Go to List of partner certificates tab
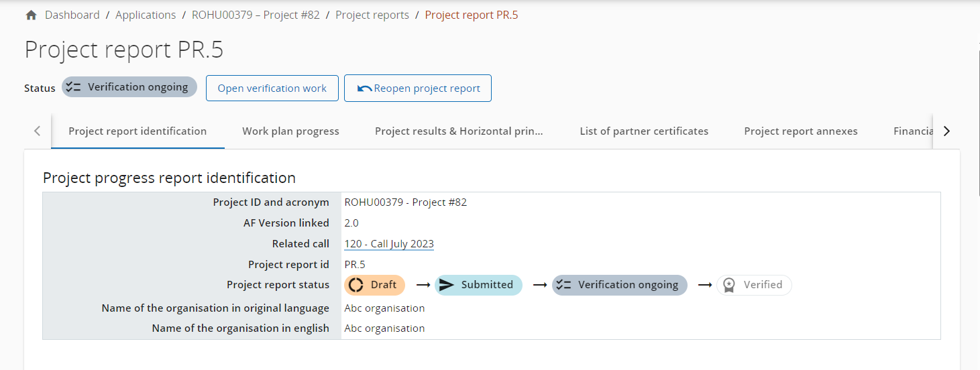The height and width of the screenshot is (370, 980). (644, 131)
